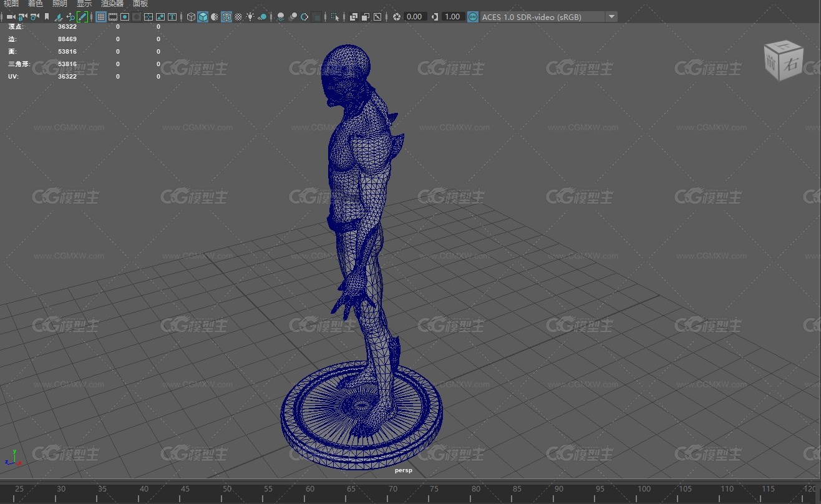The image size is (821, 504).
Task: Click the Image Plane icon
Action: coord(59,17)
